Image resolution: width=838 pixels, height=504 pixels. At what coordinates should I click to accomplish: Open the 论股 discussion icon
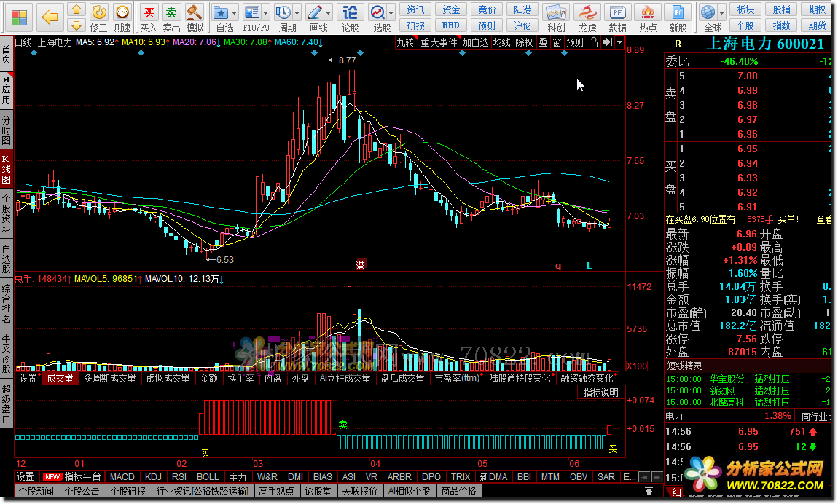350,12
